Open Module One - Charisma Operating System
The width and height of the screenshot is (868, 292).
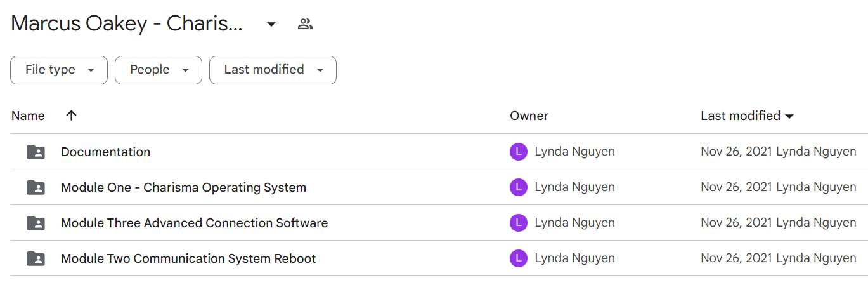pyautogui.click(x=183, y=187)
